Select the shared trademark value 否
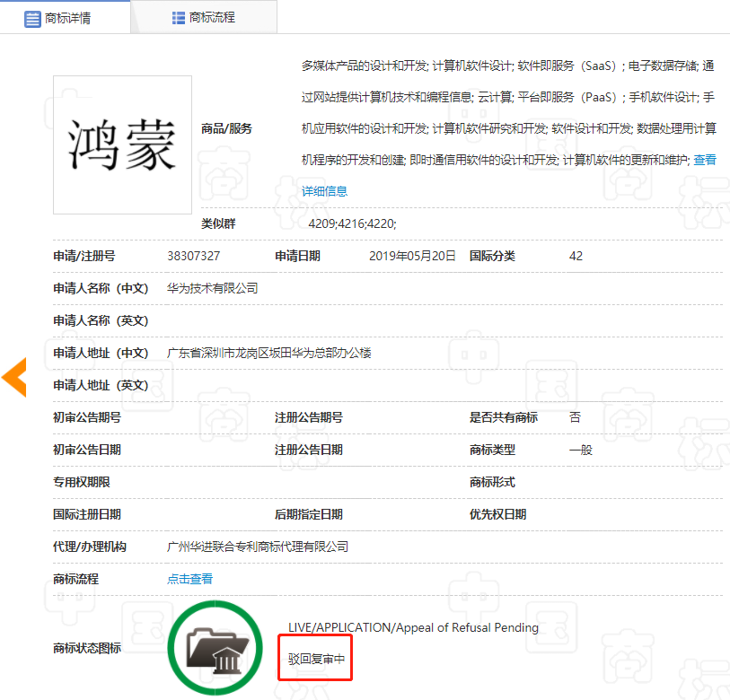Image resolution: width=730 pixels, height=700 pixels. click(x=575, y=417)
